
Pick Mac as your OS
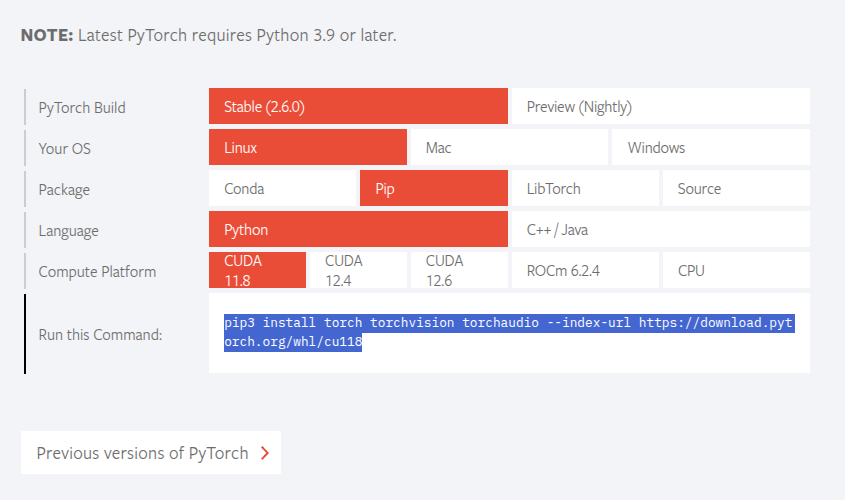pos(509,147)
